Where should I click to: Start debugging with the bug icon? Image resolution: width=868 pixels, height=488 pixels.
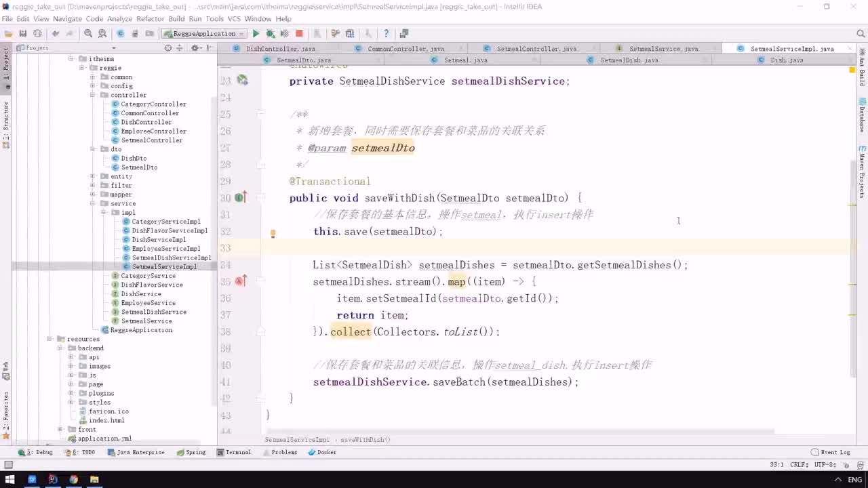270,33
